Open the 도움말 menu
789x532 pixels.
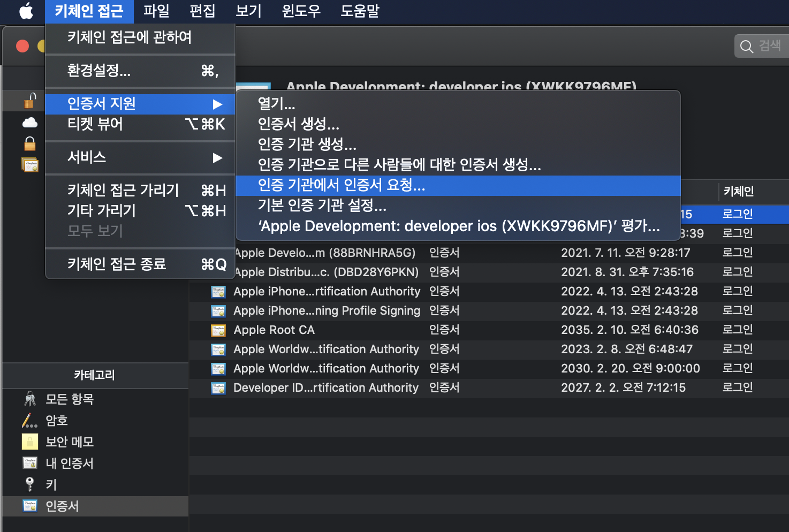coord(360,11)
